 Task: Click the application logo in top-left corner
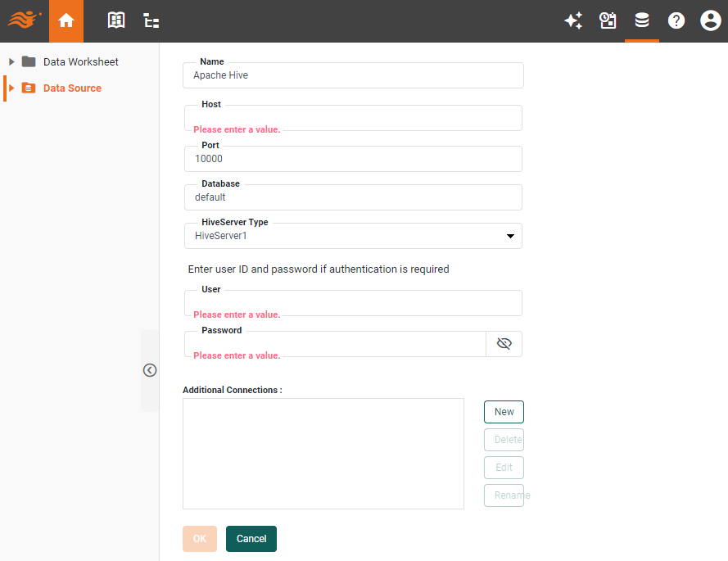23,20
